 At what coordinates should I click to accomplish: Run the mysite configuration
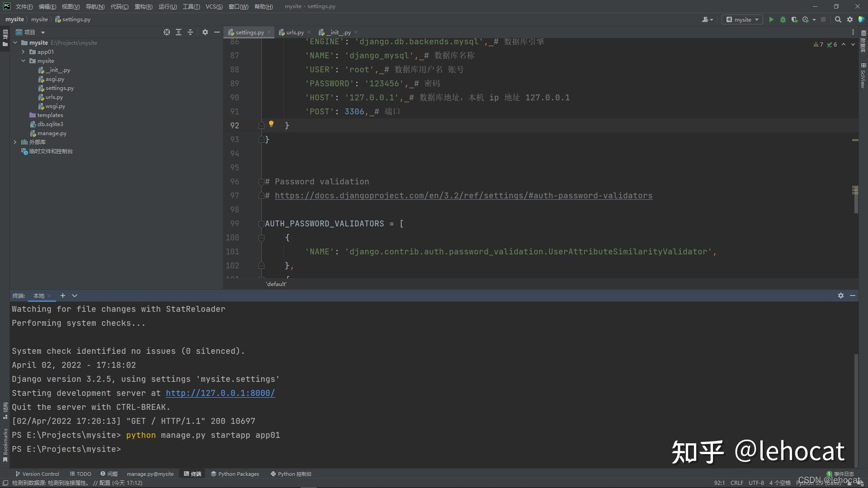tap(771, 19)
